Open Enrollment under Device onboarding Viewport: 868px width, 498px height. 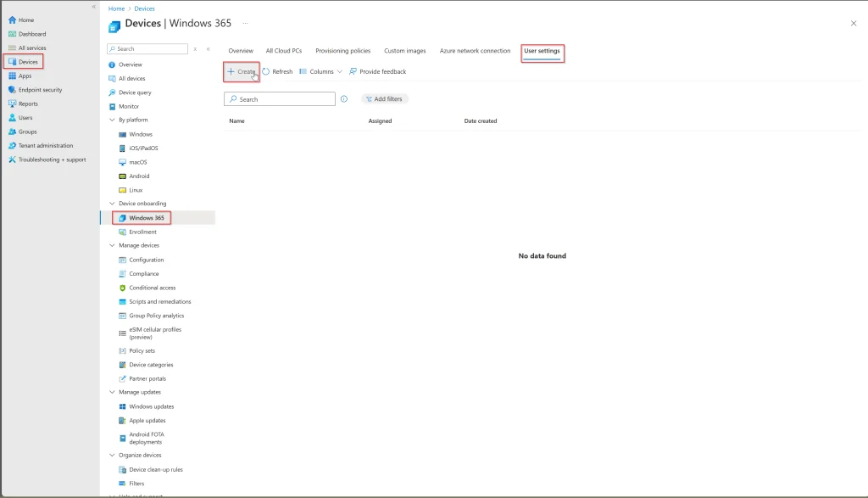pos(138,232)
